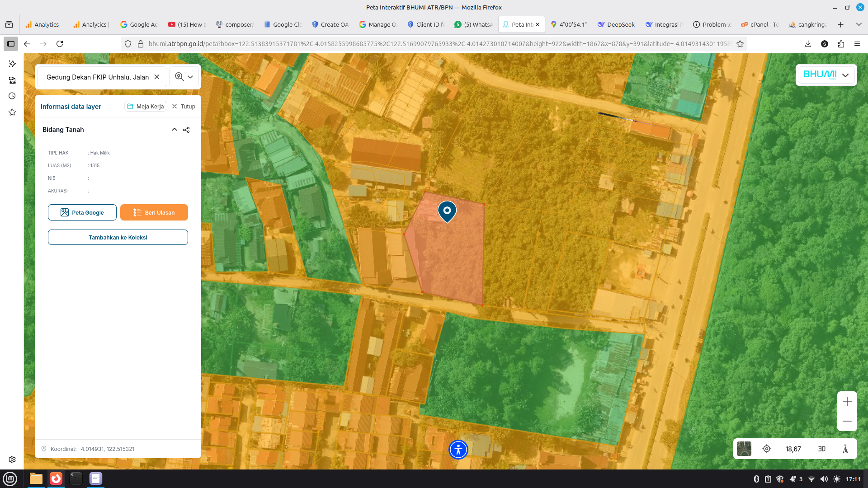
Task: Collapse the Bidang Tanah section
Action: (x=174, y=130)
